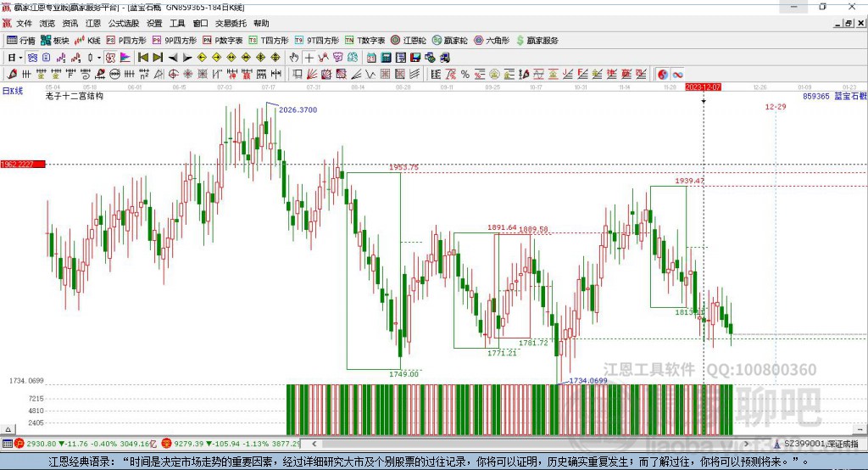Expand the candlestick style dropdown arrow
Viewport: 868px width, 470px height.
coord(98,58)
